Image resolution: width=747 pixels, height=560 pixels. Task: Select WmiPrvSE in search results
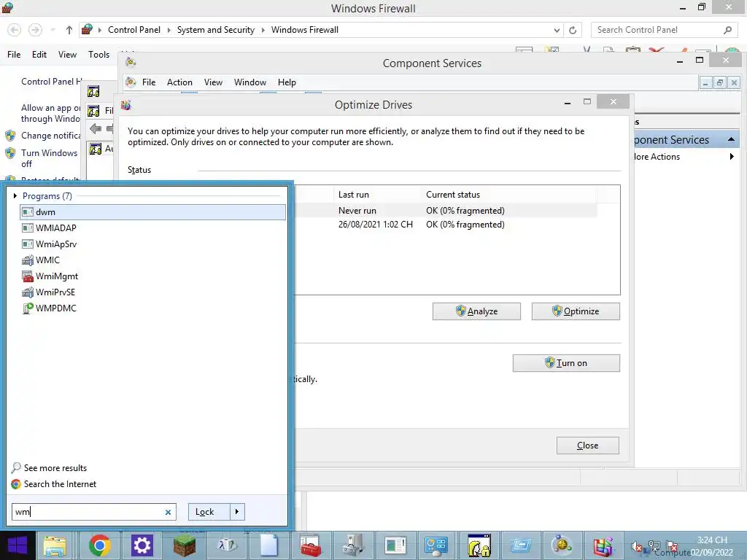[x=152, y=292]
